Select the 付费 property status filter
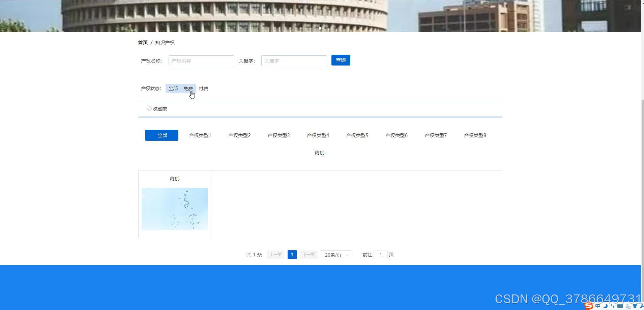The width and height of the screenshot is (644, 310). pos(203,88)
